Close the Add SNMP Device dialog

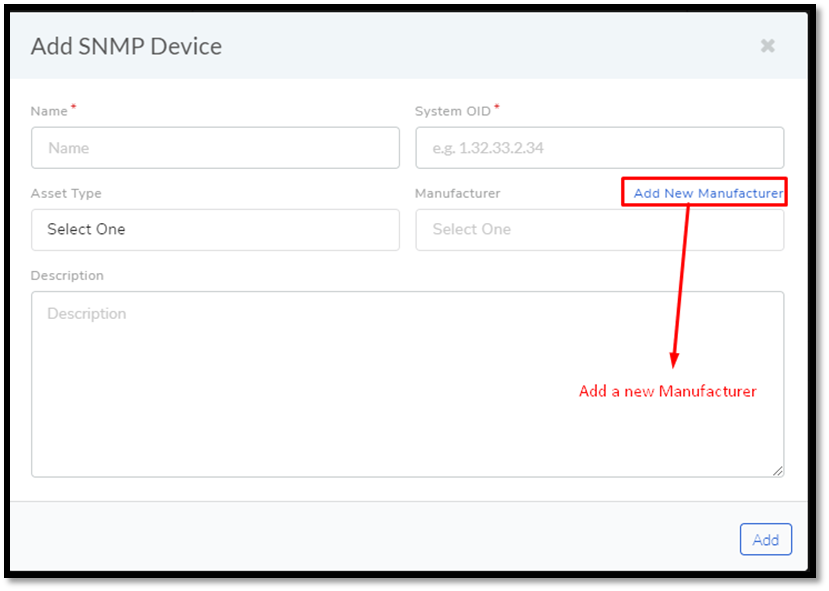(768, 46)
